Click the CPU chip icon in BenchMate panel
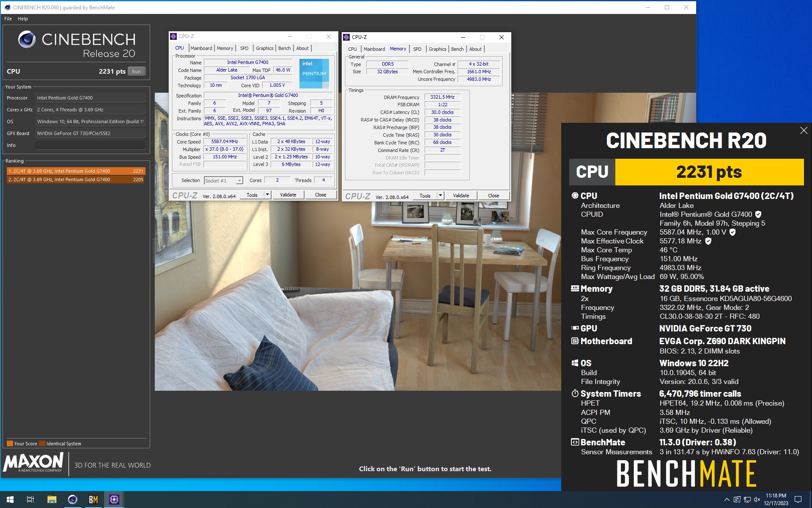Viewport: 812px width, 508px height. pyautogui.click(x=575, y=196)
